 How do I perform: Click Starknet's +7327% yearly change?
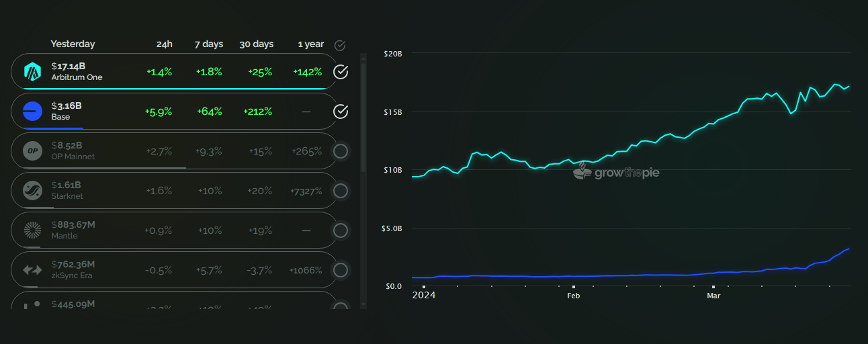[x=306, y=191]
